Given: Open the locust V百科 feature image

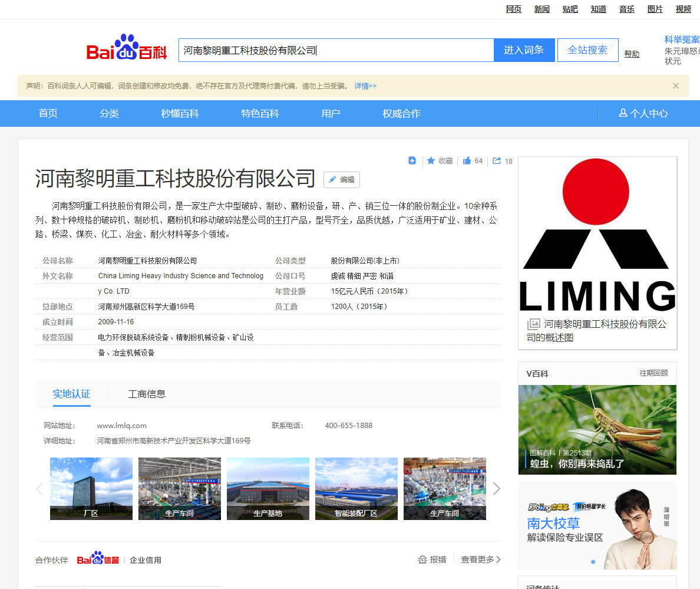Looking at the screenshot, I should coord(597,430).
